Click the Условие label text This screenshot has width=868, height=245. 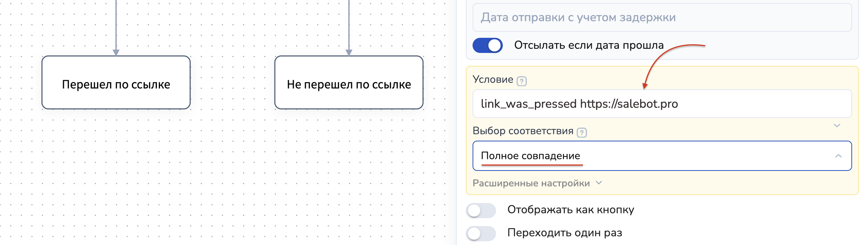coord(493,79)
